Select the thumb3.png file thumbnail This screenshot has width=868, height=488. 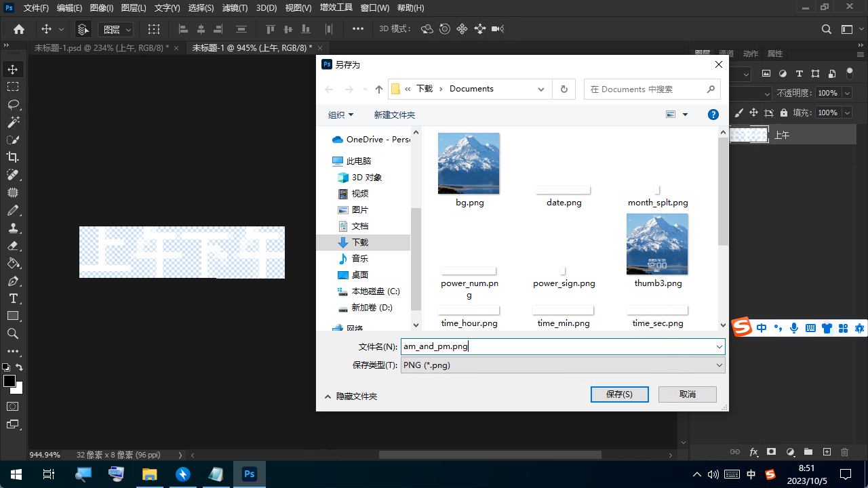tap(657, 245)
